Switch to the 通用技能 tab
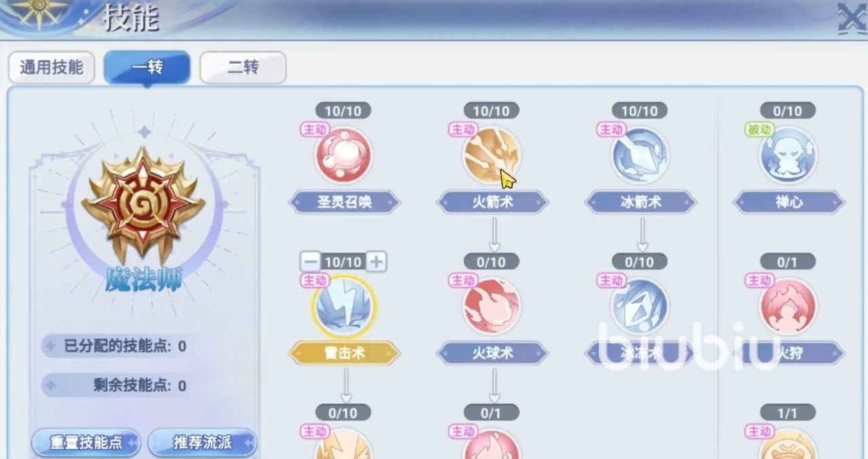 click(x=52, y=68)
